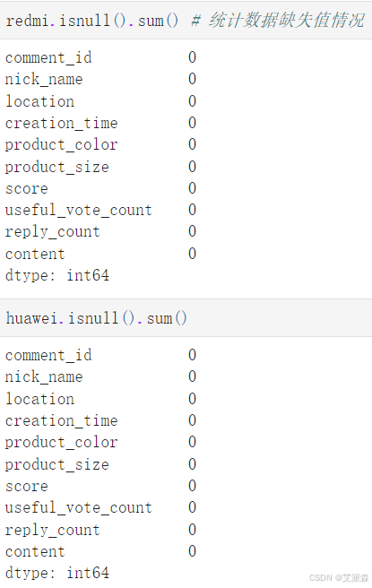Select nick_name in redmi output

pyautogui.click(x=44, y=79)
